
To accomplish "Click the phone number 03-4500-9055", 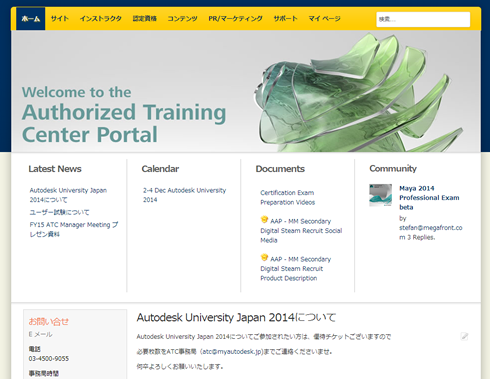I will (x=49, y=359).
